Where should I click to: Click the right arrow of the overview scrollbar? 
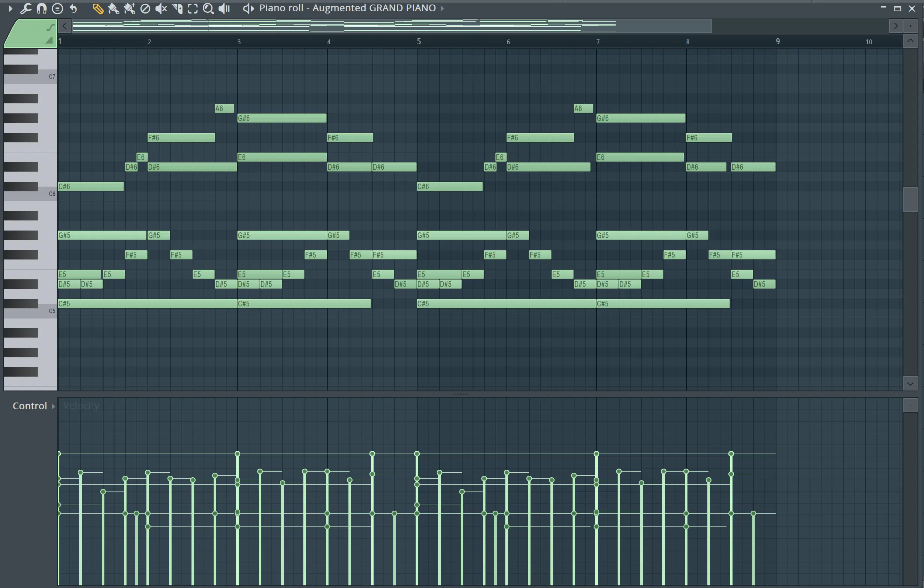click(x=895, y=26)
